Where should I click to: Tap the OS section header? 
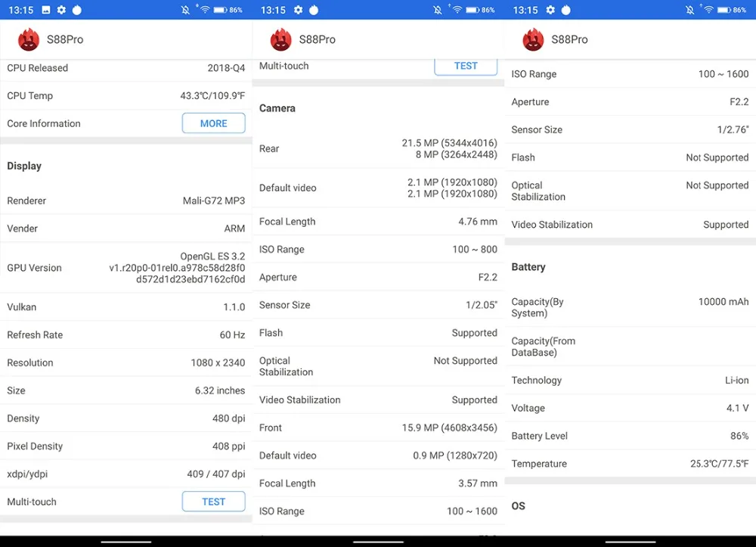519,506
